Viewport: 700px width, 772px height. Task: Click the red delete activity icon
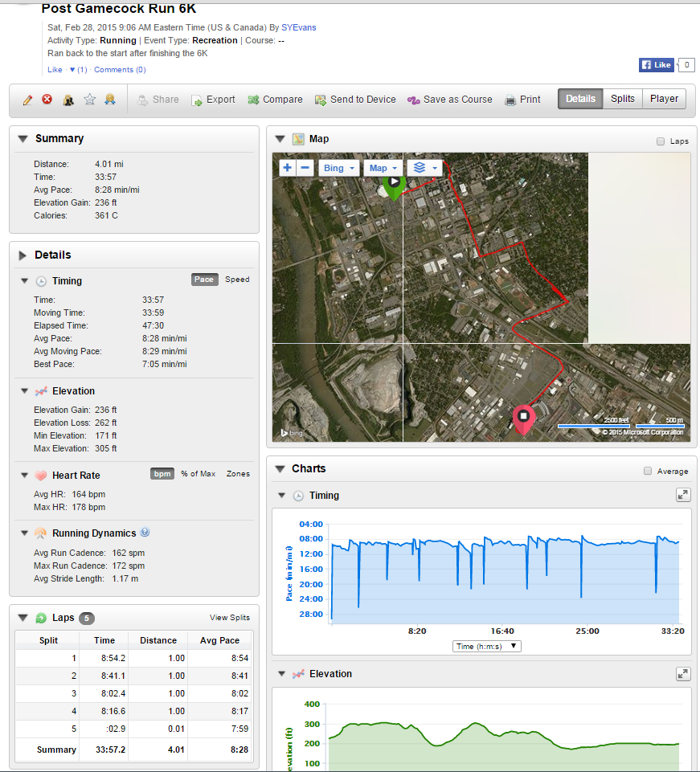pyautogui.click(x=47, y=100)
